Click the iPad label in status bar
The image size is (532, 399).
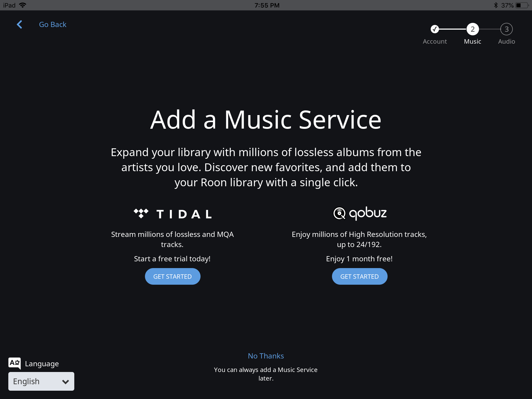[x=9, y=5]
